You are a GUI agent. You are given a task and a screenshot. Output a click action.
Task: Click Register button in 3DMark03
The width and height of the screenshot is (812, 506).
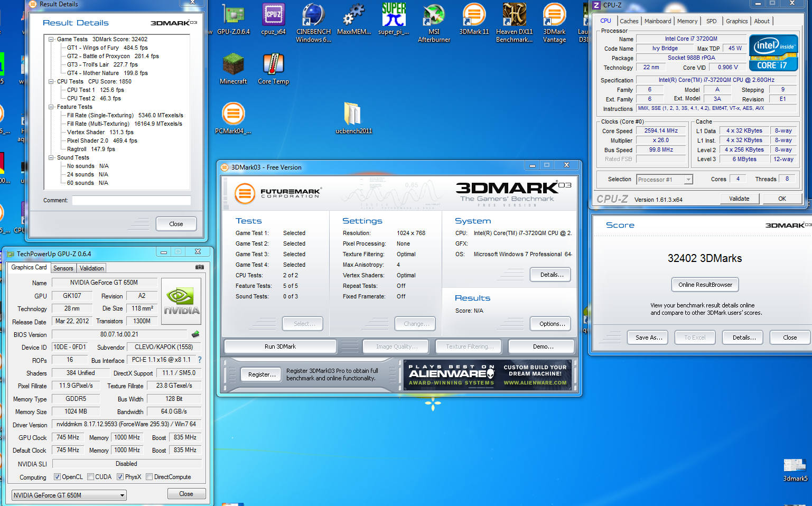[262, 374]
